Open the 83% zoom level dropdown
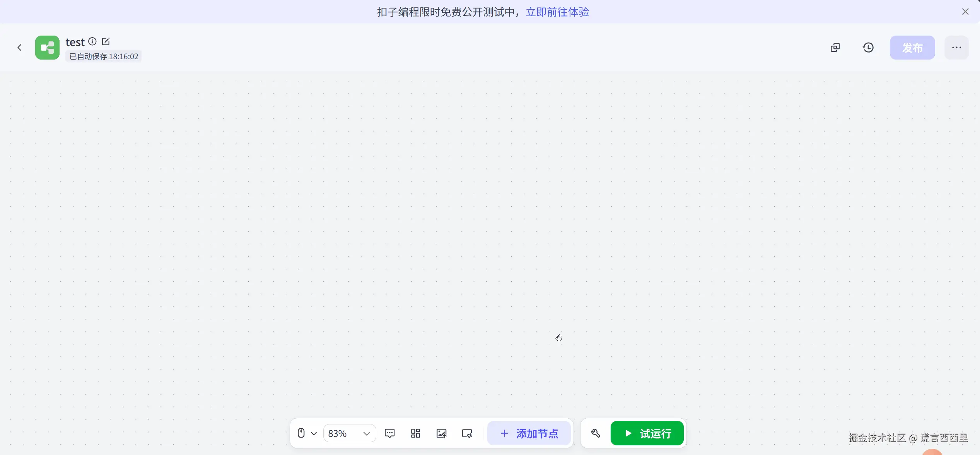980x455 pixels. point(349,433)
